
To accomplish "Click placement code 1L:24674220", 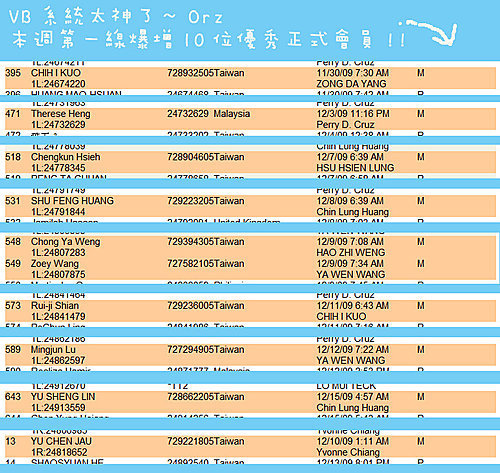I will pyautogui.click(x=58, y=84).
